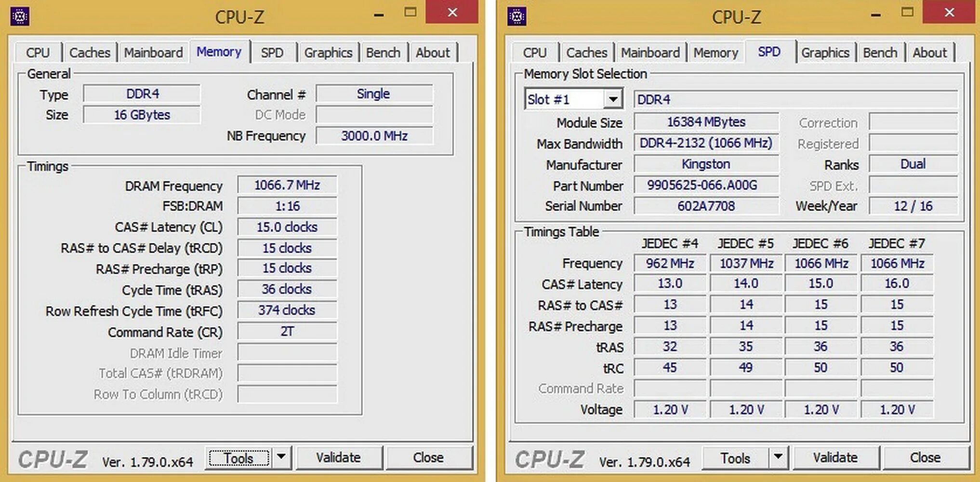Click Close button in the right window footer
The height and width of the screenshot is (482, 980).
tap(926, 457)
